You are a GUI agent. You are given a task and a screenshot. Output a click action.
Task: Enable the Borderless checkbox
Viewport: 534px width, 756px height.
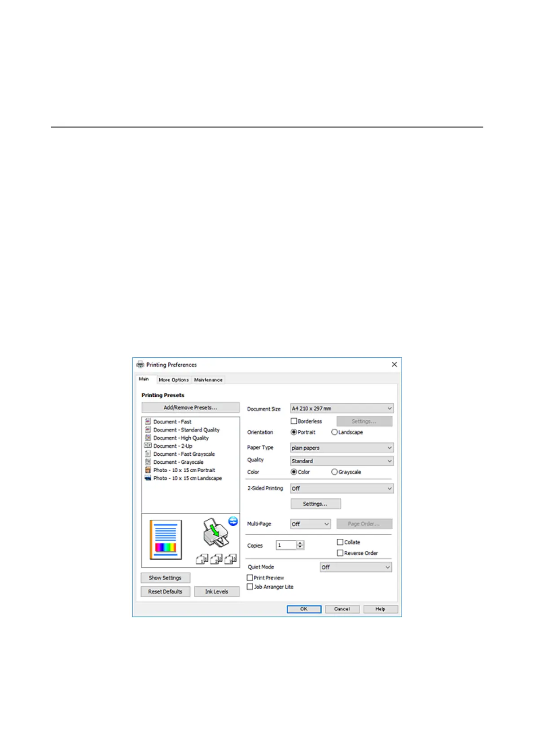pyautogui.click(x=294, y=421)
